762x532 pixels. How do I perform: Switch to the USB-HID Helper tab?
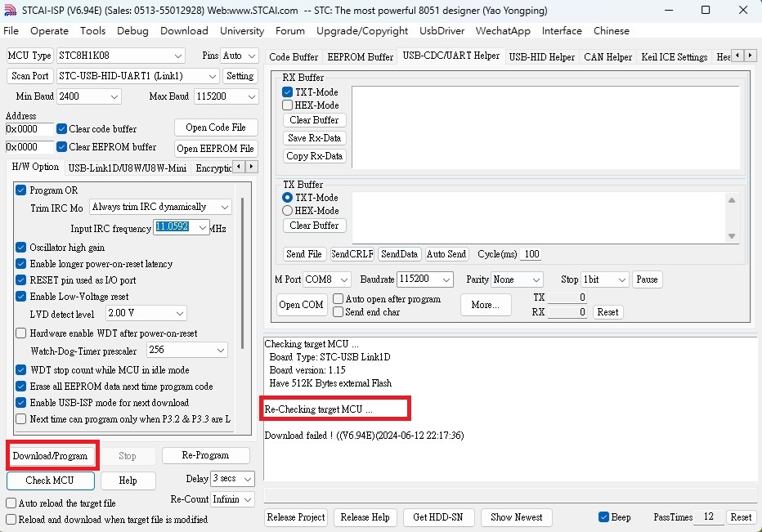pos(541,57)
